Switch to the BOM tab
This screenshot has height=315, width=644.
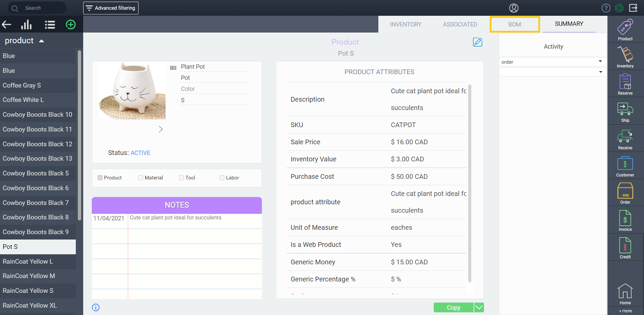tap(515, 24)
